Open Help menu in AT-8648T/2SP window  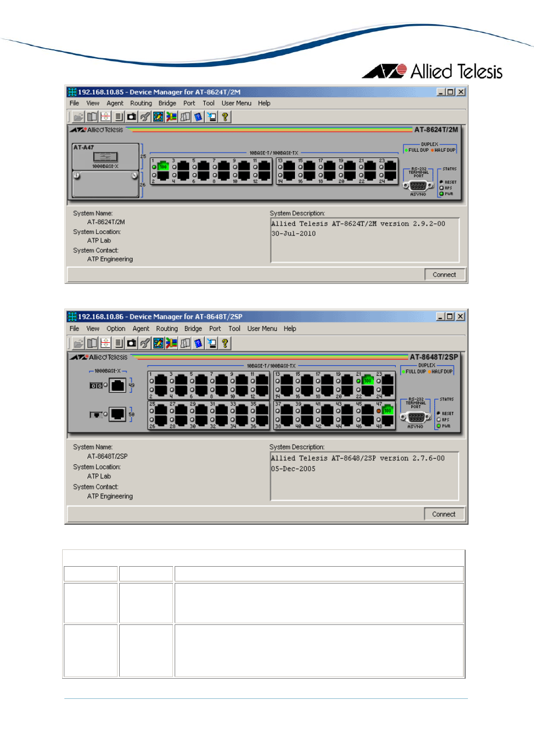click(290, 329)
